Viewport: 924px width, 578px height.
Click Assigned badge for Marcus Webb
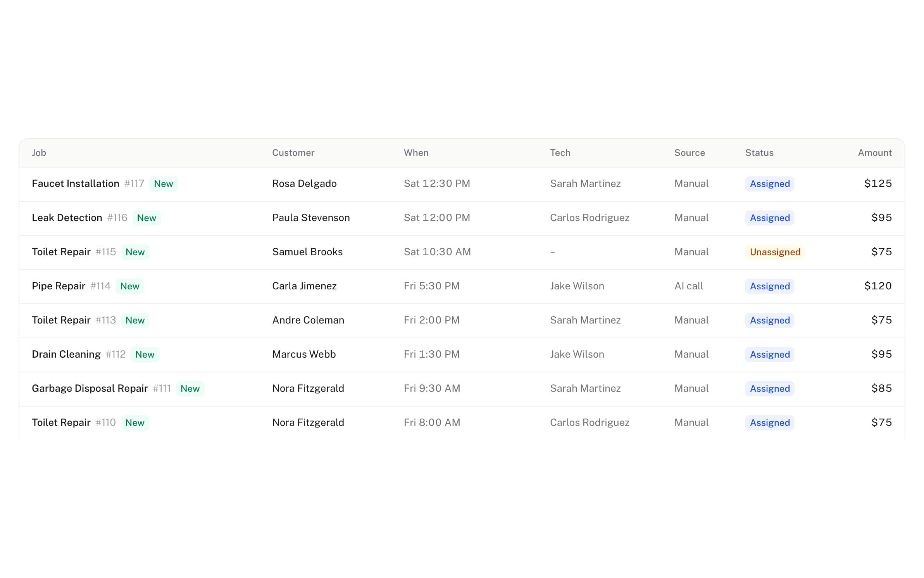coord(769,355)
